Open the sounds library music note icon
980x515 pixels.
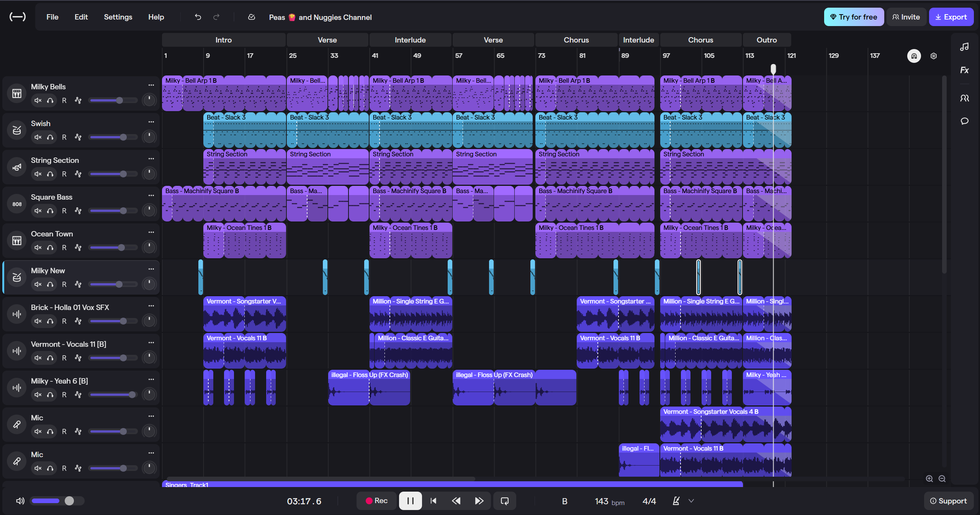click(x=964, y=47)
